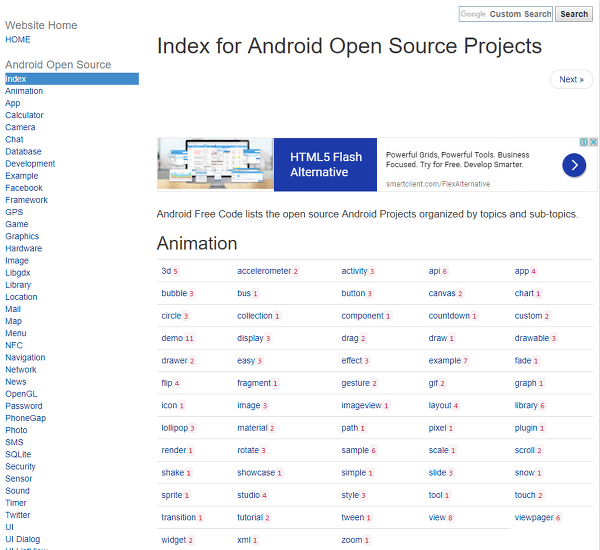Image resolution: width=600 pixels, height=550 pixels.
Task: Open the sample animation topic
Action: (355, 450)
